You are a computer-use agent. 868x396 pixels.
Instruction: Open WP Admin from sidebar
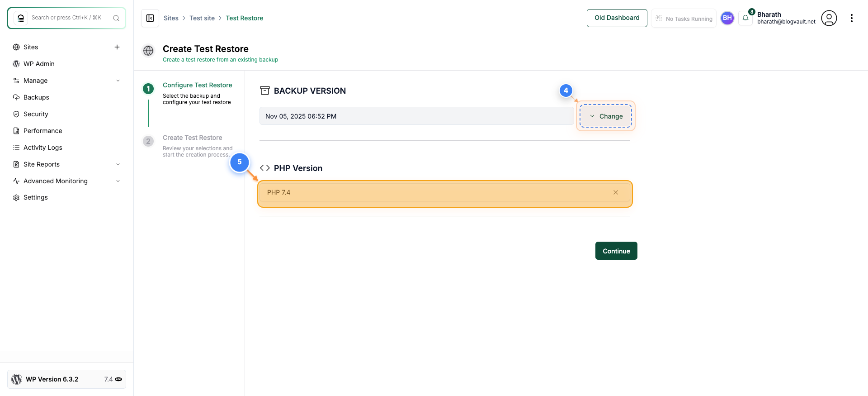(39, 64)
